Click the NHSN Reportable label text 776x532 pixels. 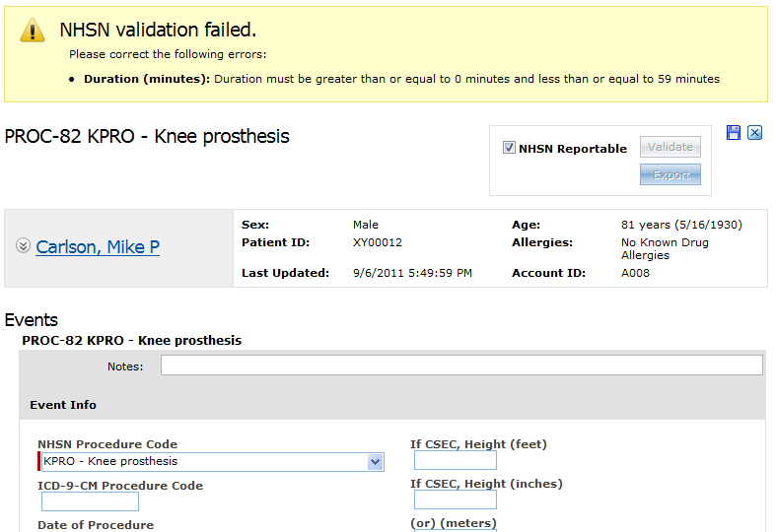pyautogui.click(x=573, y=149)
